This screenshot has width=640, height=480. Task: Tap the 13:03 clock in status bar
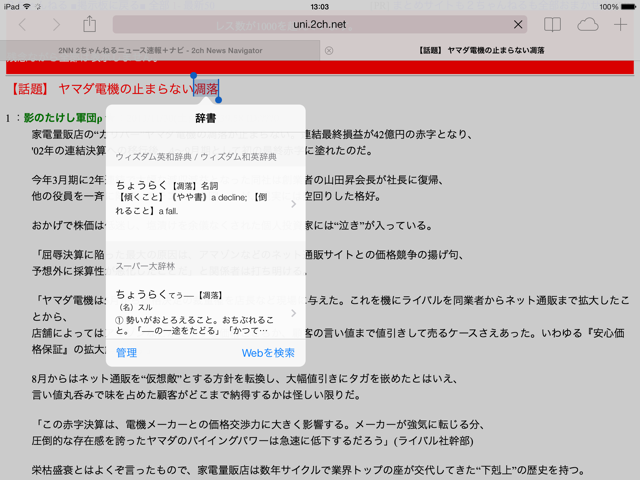point(320,7)
